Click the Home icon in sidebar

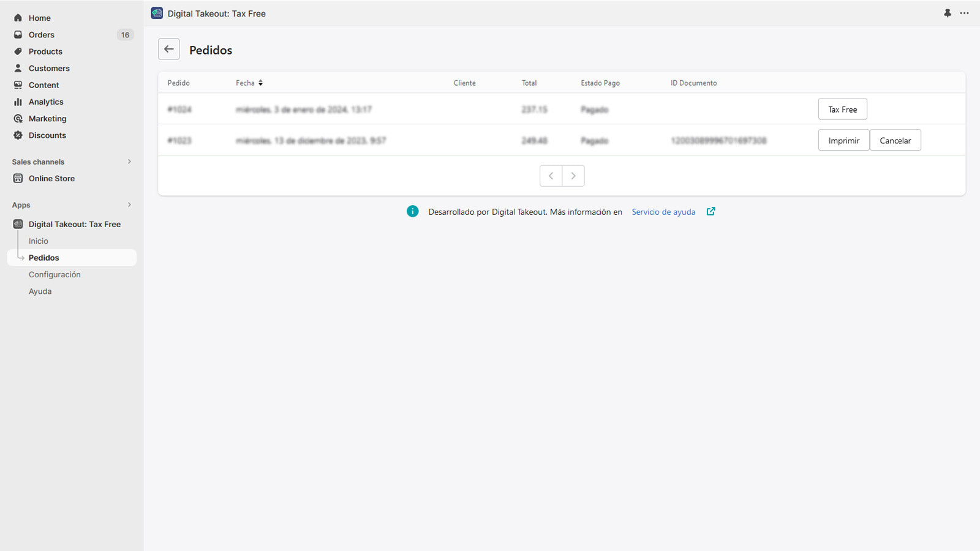point(18,18)
